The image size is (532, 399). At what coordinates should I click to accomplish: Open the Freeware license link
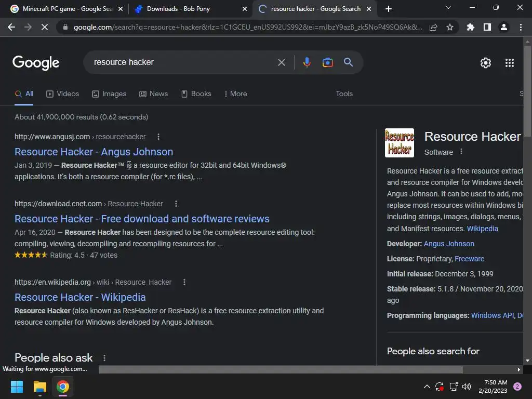469,259
